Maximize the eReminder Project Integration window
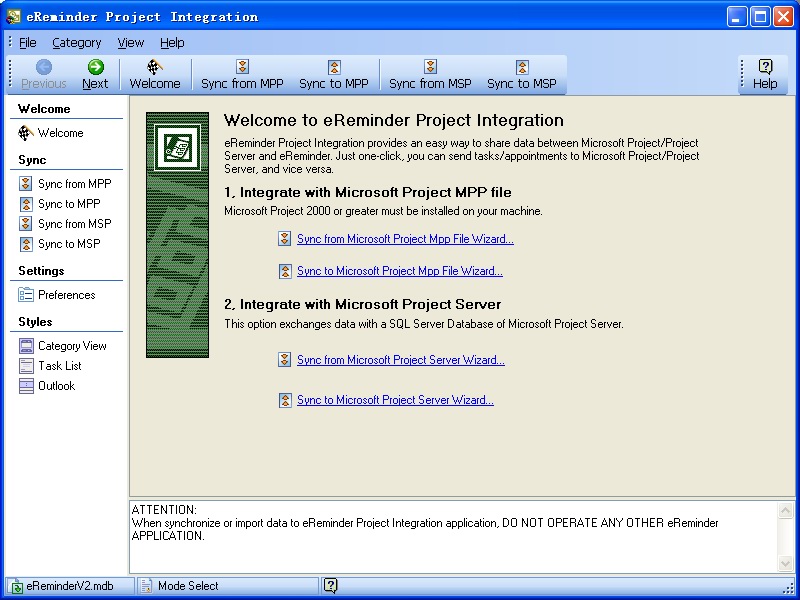Image resolution: width=800 pixels, height=600 pixels. coord(760,17)
